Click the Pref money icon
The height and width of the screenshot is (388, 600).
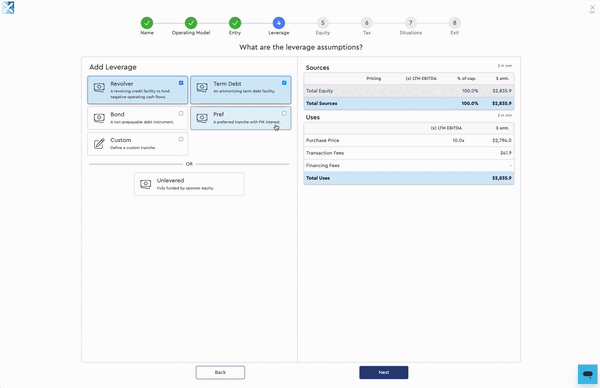[x=202, y=118]
